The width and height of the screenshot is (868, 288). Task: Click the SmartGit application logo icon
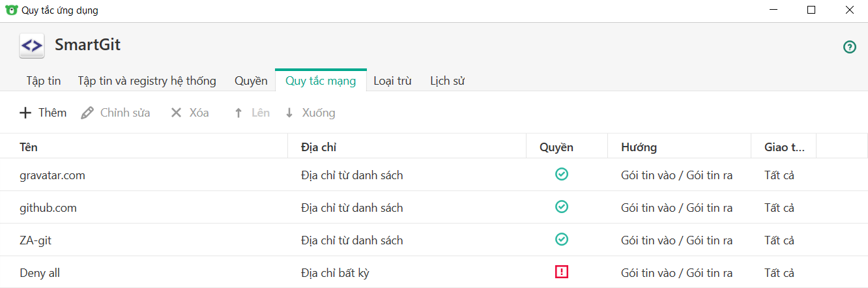(32, 46)
